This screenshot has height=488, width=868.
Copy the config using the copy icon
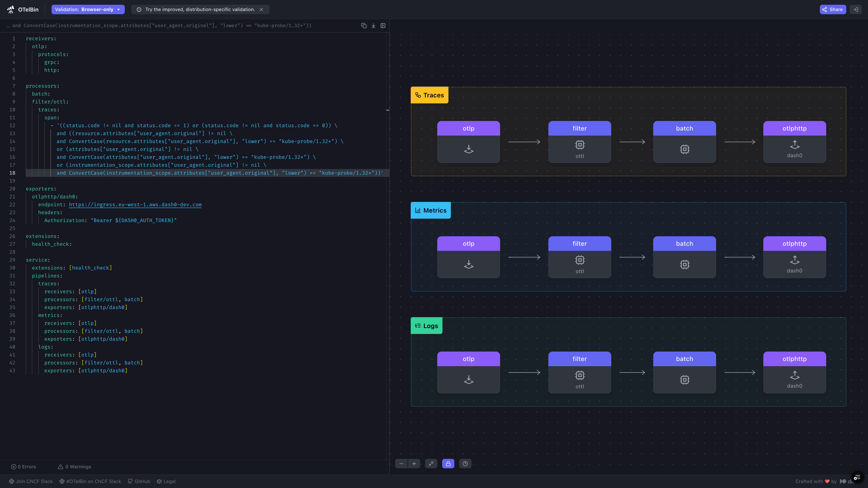pyautogui.click(x=364, y=26)
